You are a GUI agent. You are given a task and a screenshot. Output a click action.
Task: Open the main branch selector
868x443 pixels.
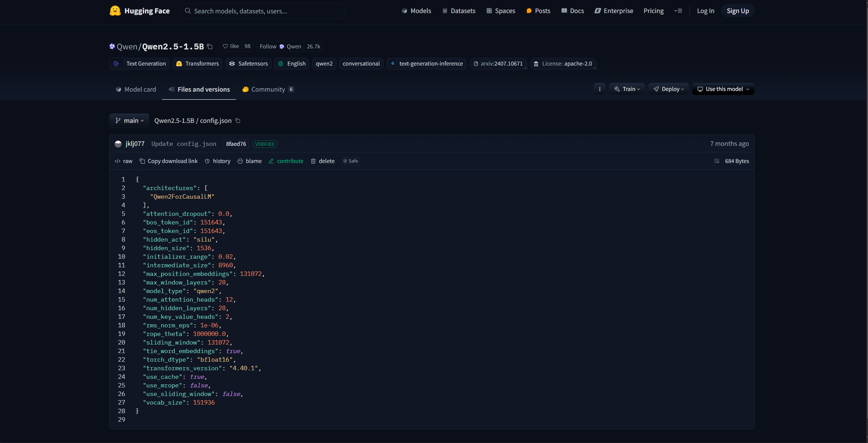click(129, 120)
